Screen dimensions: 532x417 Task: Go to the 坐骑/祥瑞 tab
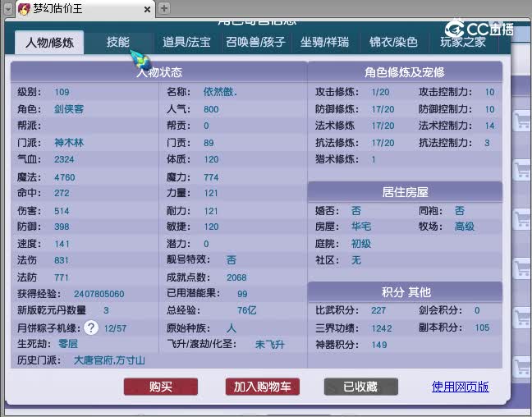coord(324,42)
